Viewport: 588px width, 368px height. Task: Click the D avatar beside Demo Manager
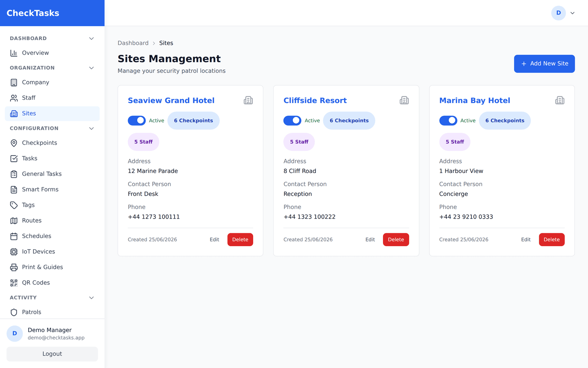click(15, 333)
